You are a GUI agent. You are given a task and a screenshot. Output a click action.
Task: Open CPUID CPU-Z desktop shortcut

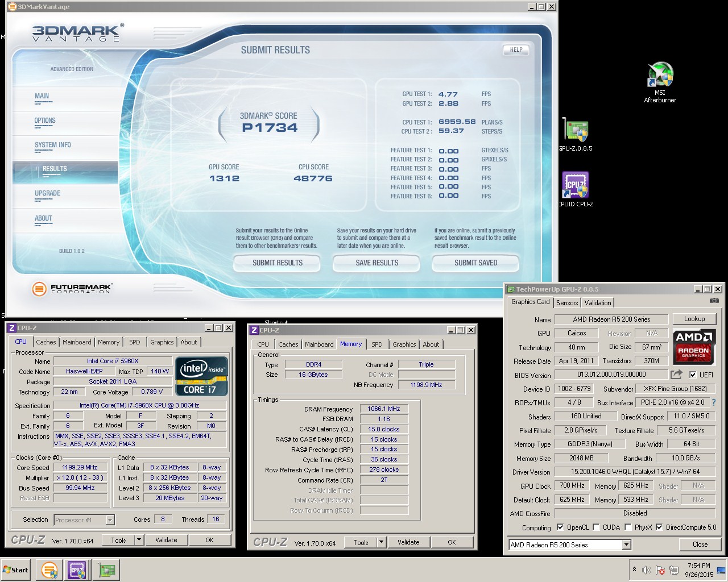point(575,189)
